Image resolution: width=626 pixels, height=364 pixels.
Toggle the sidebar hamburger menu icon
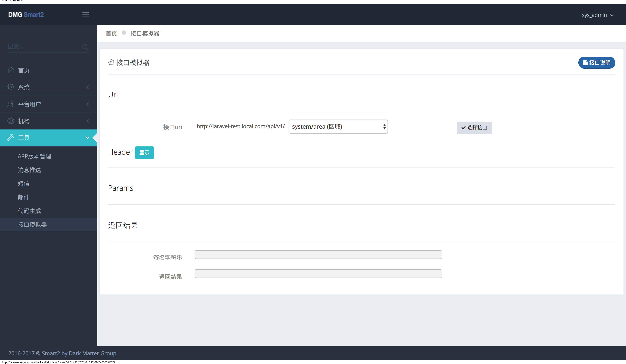click(86, 15)
